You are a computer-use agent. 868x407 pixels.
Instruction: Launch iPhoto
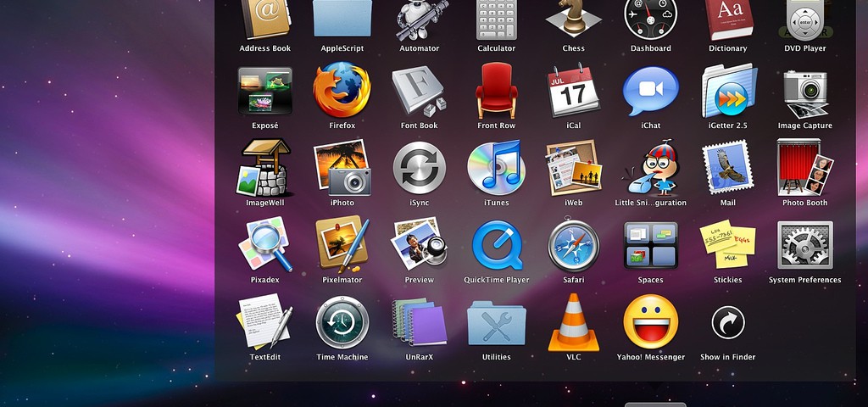click(x=342, y=167)
